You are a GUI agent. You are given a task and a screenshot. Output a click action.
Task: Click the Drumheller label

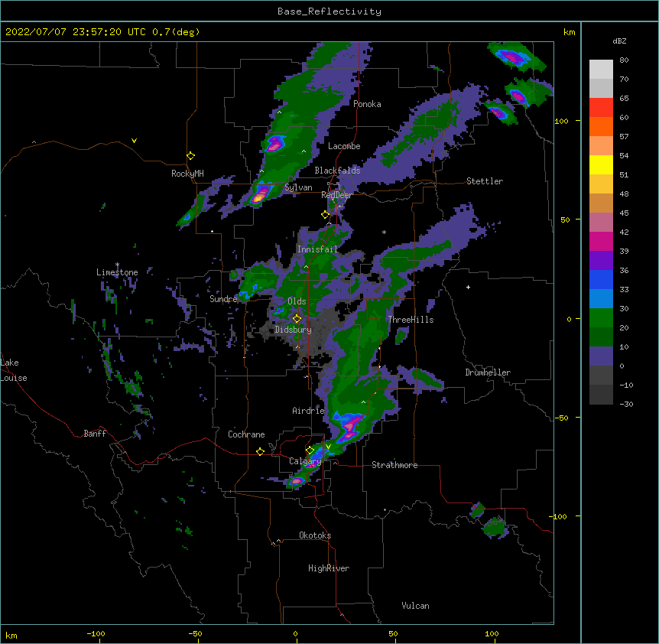(488, 372)
